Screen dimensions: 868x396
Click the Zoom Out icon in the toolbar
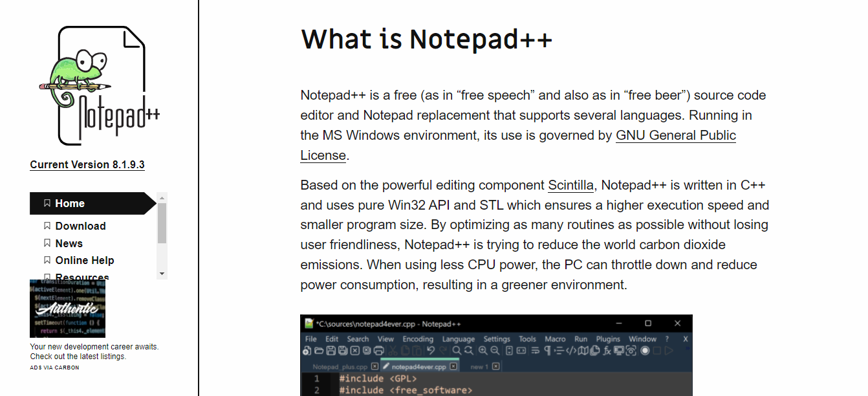[495, 351]
